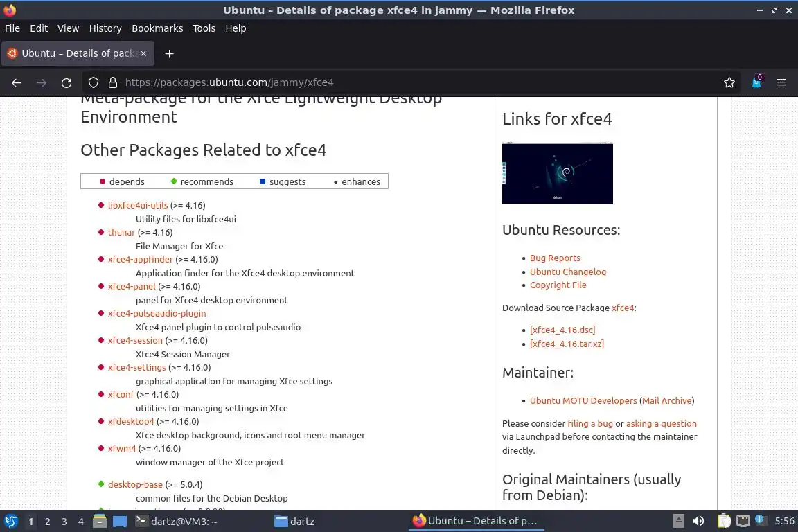The image size is (798, 532).
Task: Select the Ubuntu package details tab
Action: pos(78,53)
